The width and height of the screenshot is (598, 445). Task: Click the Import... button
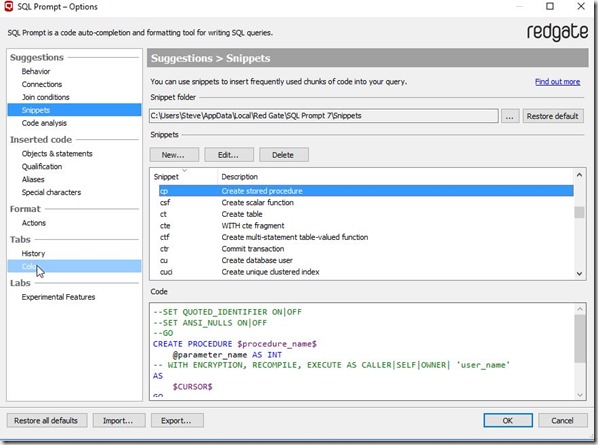tap(119, 421)
